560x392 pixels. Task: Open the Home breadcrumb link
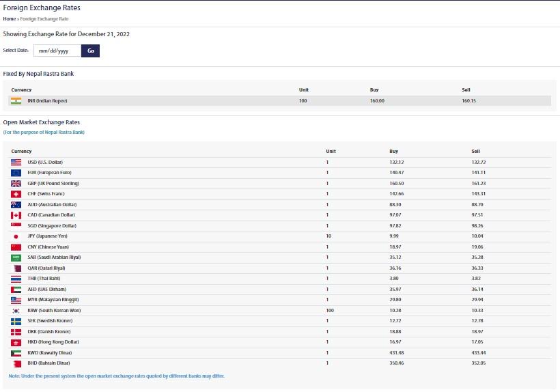9,19
